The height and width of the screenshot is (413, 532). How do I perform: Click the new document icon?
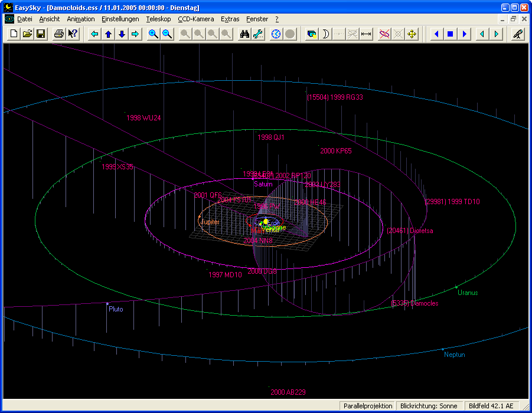[14, 34]
